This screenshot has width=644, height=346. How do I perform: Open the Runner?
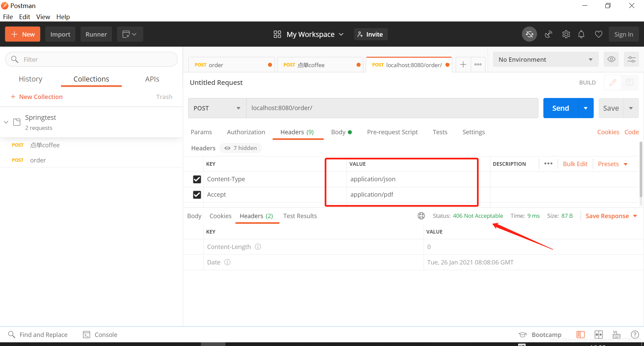coord(96,34)
